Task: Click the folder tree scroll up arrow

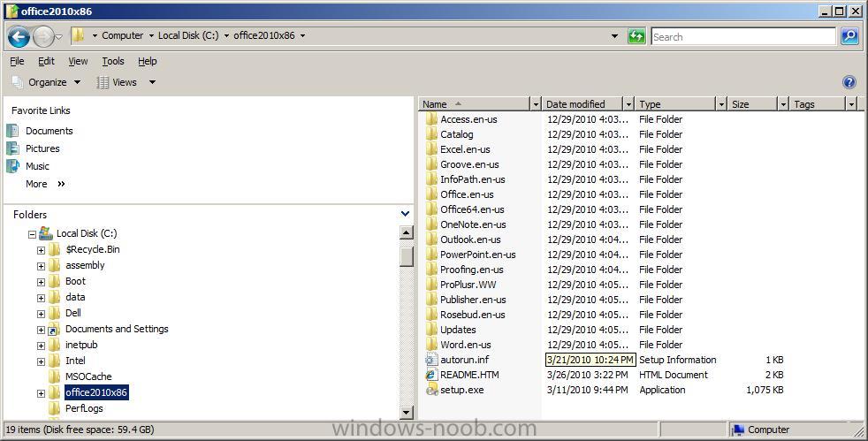Action: coord(407,233)
